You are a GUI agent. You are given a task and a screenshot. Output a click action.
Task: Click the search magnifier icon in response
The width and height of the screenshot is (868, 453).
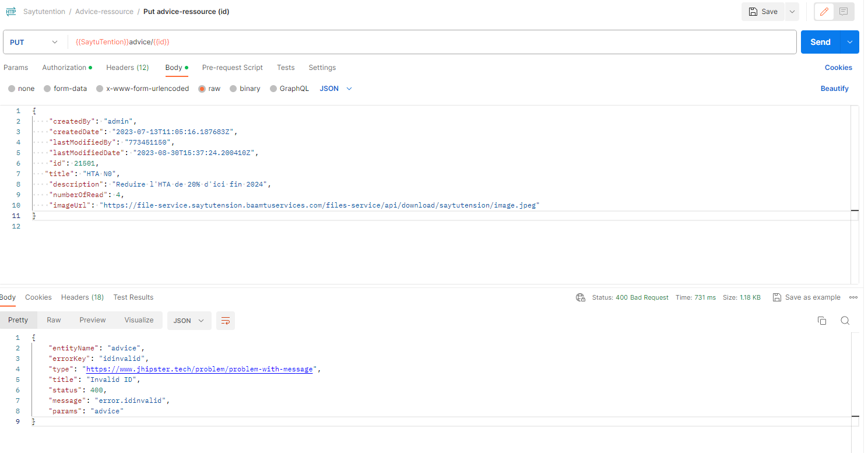(x=845, y=321)
